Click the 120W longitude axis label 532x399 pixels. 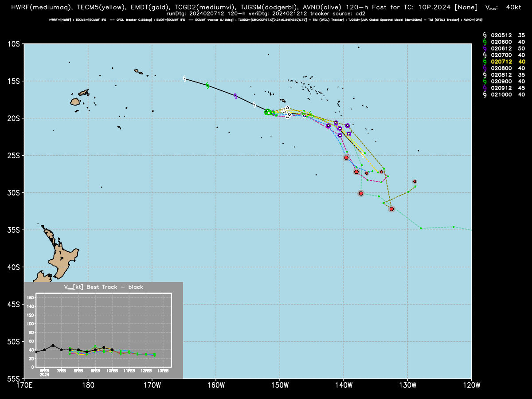471,384
